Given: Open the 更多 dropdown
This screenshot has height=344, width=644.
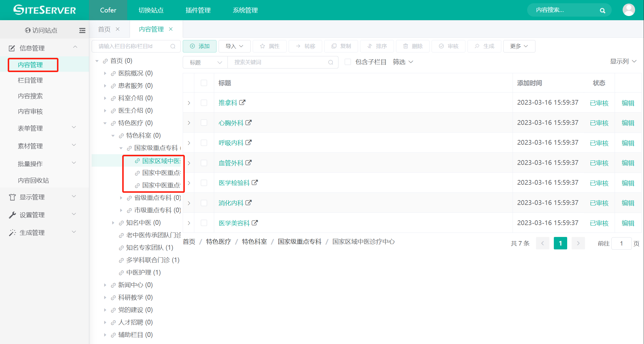Looking at the screenshot, I should 519,46.
